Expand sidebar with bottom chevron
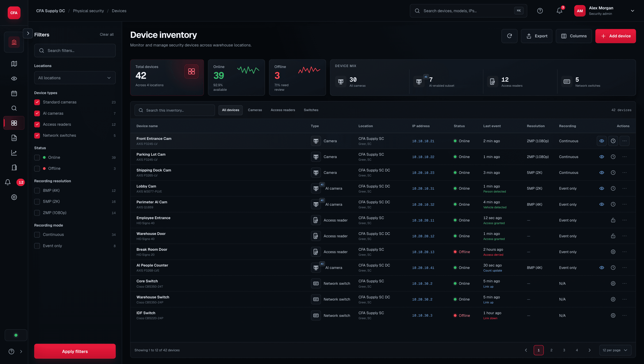 click(21, 352)
